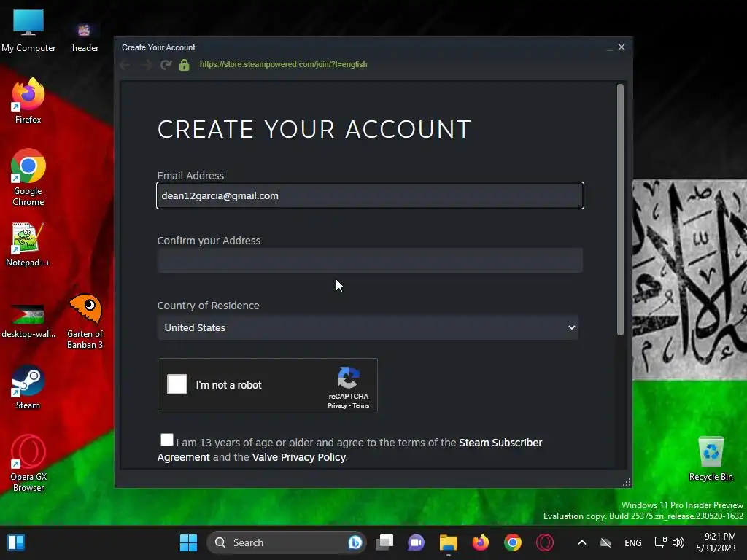Open network status tray icon
Screen dimensions: 747x560
[660, 542]
